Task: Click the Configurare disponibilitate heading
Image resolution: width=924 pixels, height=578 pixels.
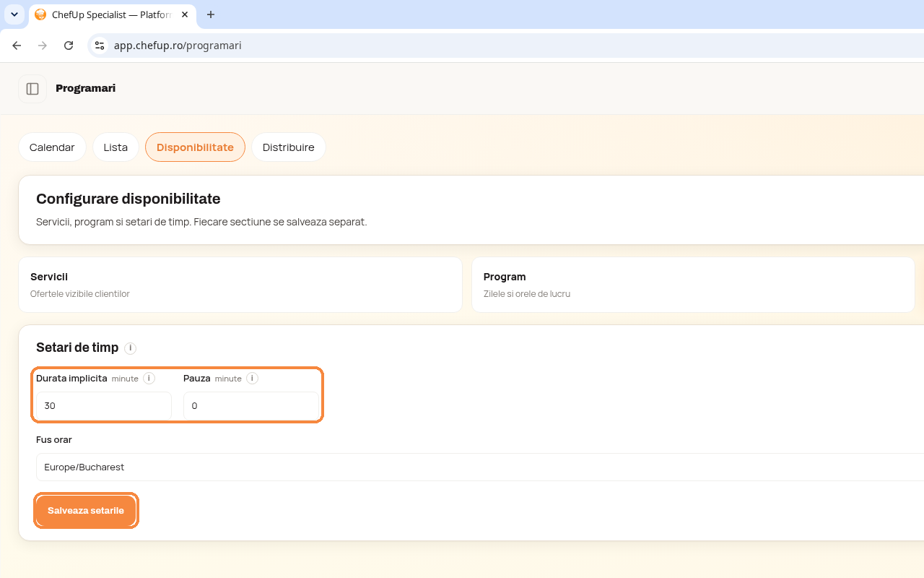Action: pos(128,199)
